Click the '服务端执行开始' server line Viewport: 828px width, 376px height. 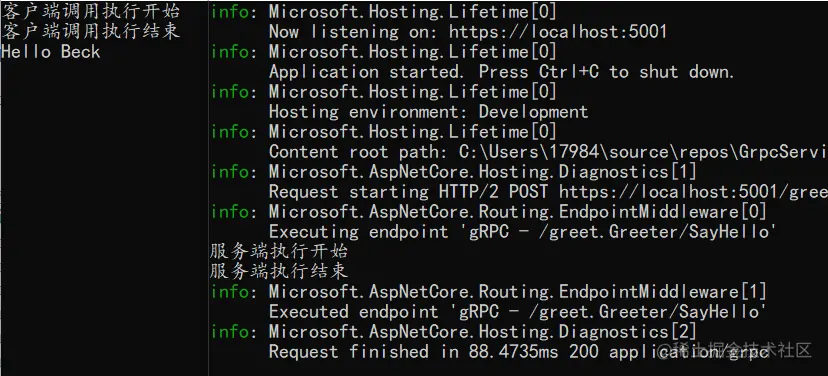279,251
